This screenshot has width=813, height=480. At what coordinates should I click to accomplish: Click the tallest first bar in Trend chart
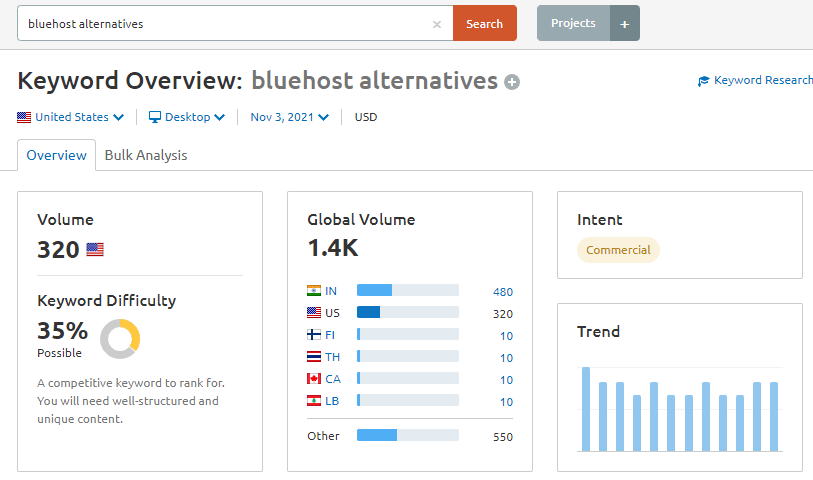pyautogui.click(x=586, y=410)
